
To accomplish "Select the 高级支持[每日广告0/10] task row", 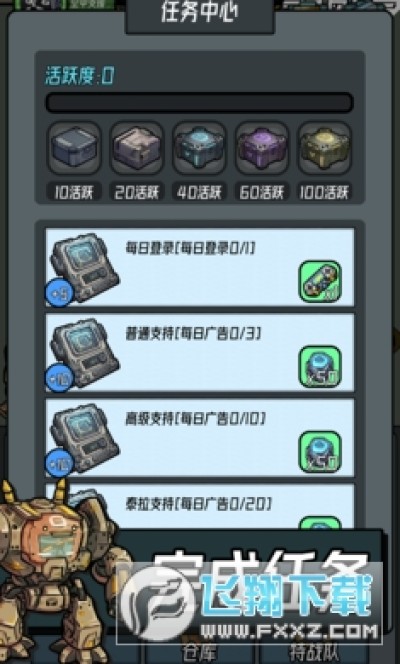I will pos(200,437).
